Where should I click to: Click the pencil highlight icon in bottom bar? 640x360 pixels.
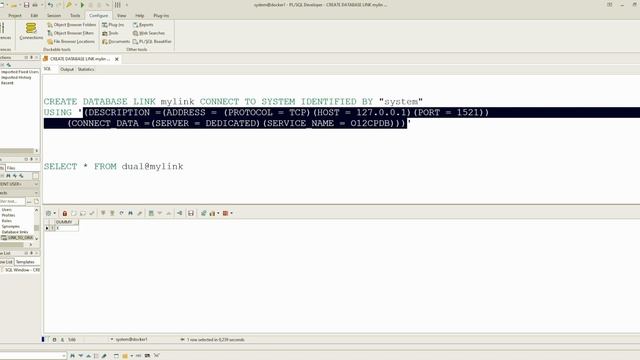(x=104, y=356)
